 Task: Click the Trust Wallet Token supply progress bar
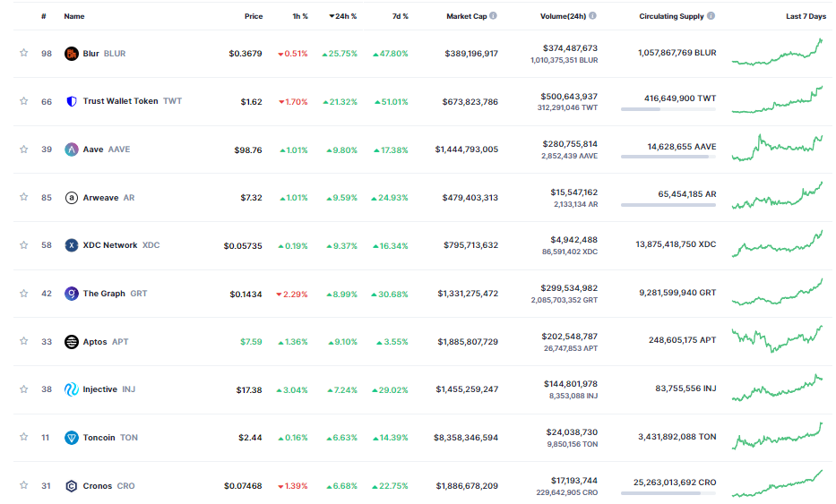pos(668,109)
